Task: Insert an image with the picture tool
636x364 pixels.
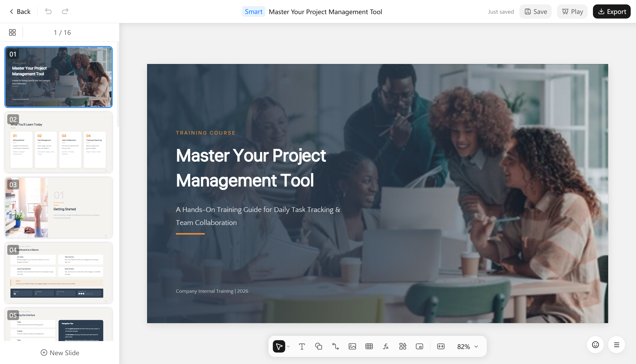Action: point(352,347)
